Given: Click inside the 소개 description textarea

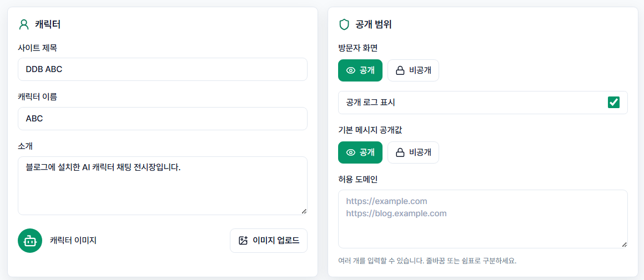Looking at the screenshot, I should (x=163, y=186).
